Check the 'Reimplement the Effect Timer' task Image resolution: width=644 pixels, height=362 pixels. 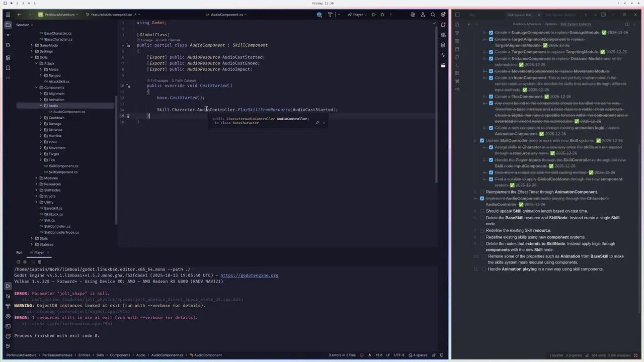pyautogui.click(x=481, y=192)
